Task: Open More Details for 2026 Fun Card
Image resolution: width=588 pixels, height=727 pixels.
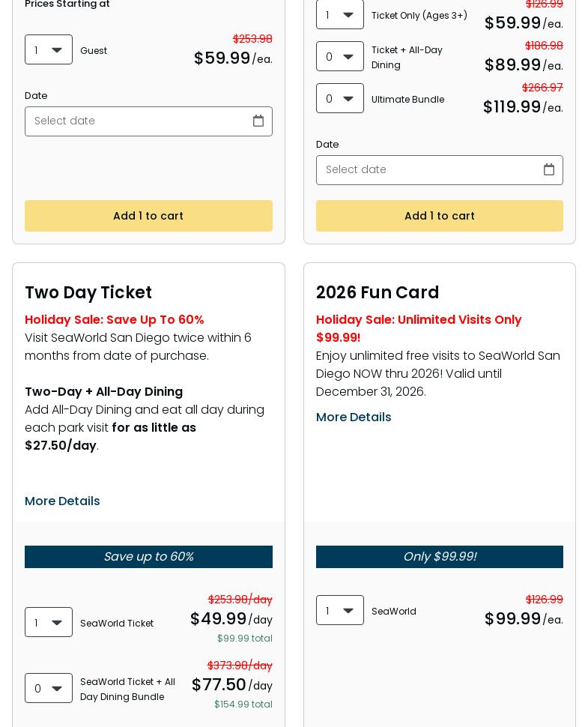Action: tap(354, 417)
